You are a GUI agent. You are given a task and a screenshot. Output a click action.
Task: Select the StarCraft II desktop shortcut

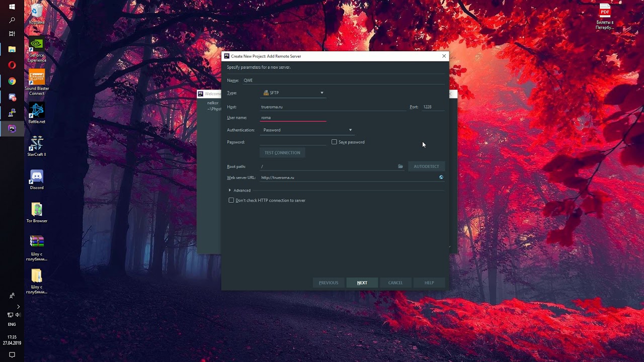coord(37,146)
